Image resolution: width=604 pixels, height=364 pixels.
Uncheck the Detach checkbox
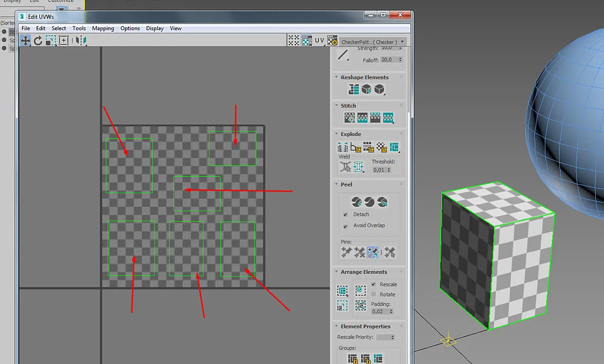[346, 215]
